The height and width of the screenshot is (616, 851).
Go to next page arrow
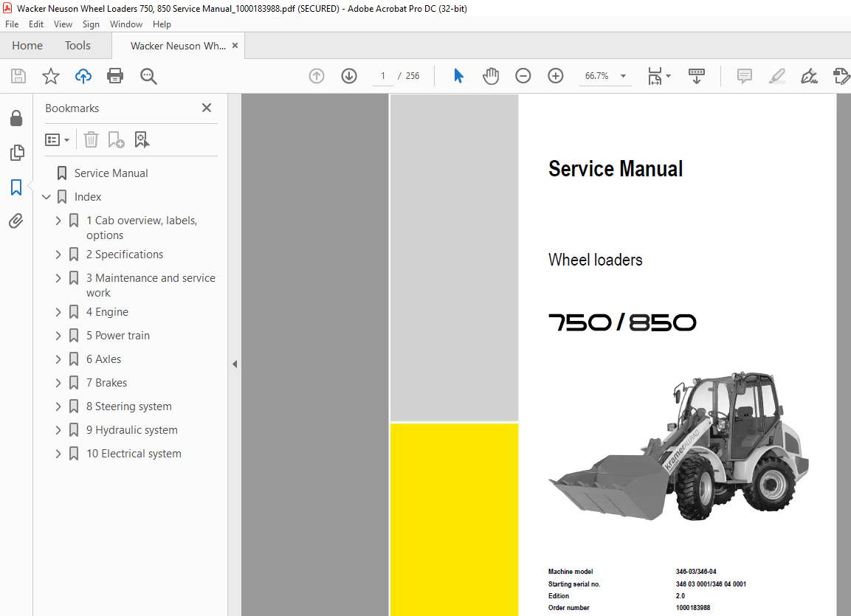(349, 76)
